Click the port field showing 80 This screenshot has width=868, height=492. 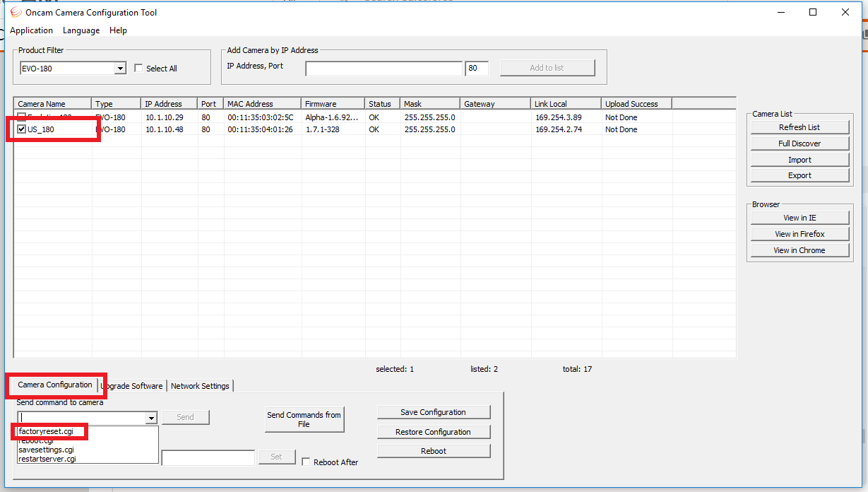point(477,69)
